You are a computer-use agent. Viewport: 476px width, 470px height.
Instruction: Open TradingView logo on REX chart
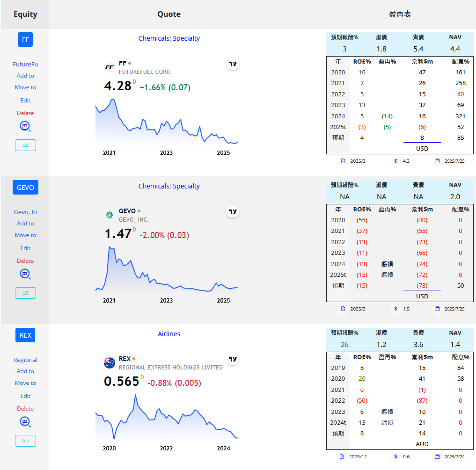pos(233,359)
